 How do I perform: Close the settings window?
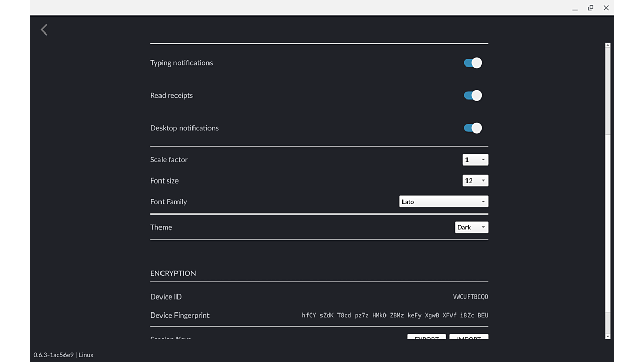(x=606, y=8)
